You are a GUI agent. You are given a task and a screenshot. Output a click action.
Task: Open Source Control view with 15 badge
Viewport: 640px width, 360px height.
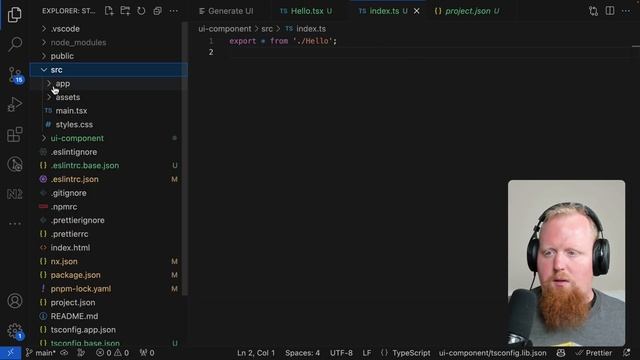coord(15,75)
